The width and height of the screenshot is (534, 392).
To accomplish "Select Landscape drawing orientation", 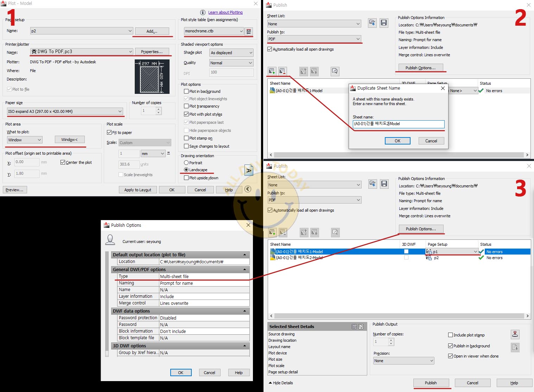I will pyautogui.click(x=186, y=170).
